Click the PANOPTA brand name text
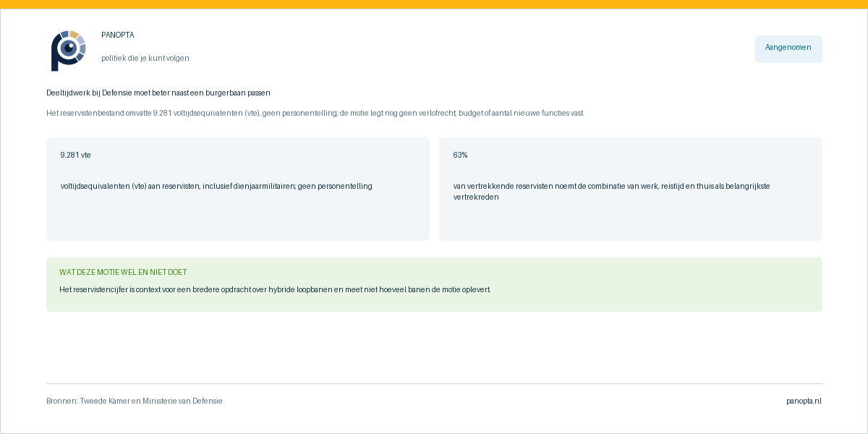The image size is (868, 434). click(x=118, y=35)
